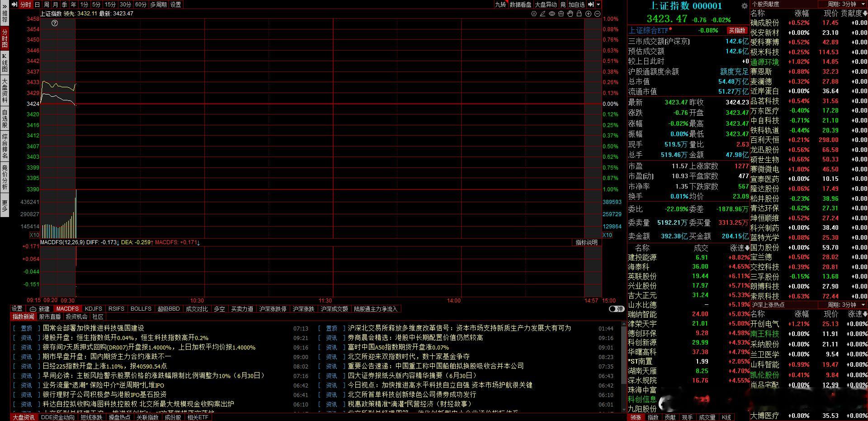868x421 pixels.
Task: Select the K线图 sidebar tab
Action: 5,63
